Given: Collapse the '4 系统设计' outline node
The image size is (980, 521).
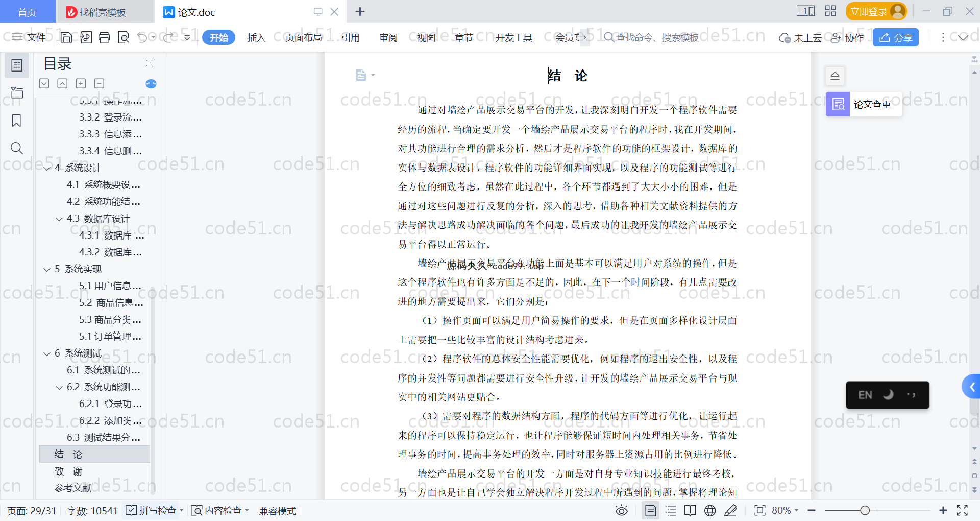Looking at the screenshot, I should (47, 168).
